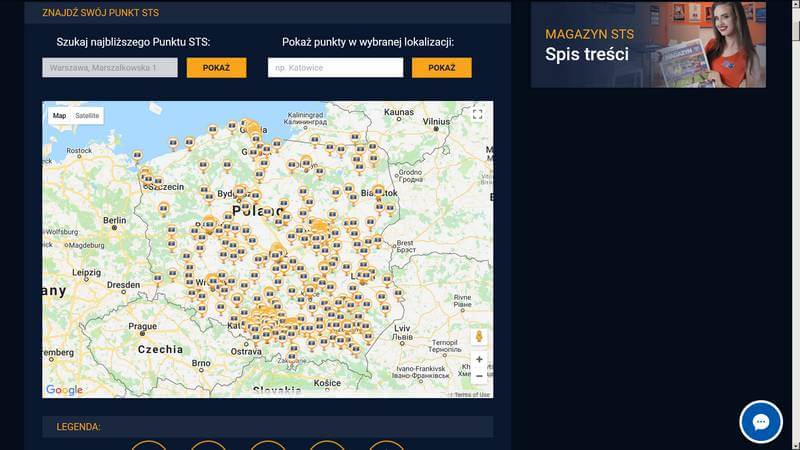Select the Map view type

(59, 116)
